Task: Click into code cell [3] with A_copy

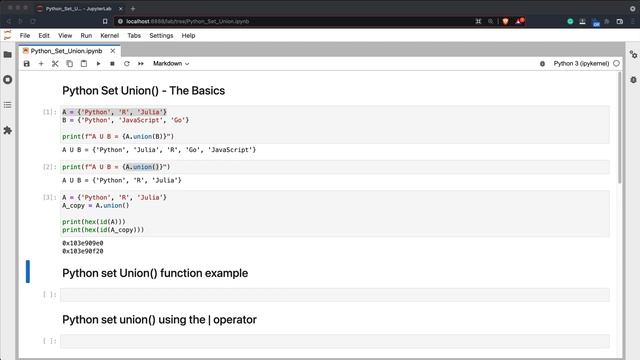Action: click(x=335, y=213)
